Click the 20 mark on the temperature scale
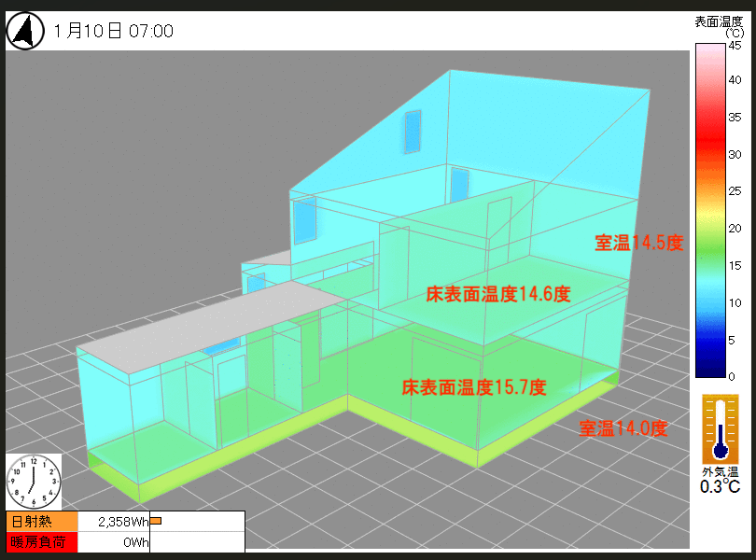756x560 pixels. pyautogui.click(x=735, y=229)
